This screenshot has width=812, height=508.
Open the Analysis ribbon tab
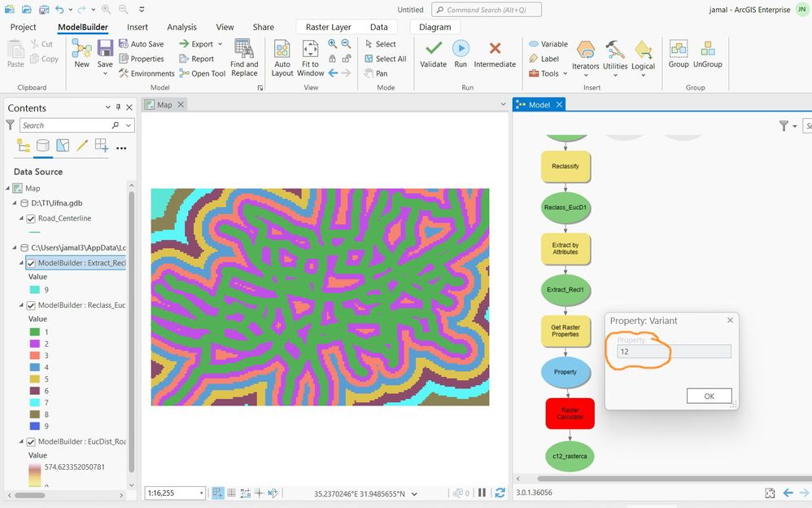coord(181,27)
